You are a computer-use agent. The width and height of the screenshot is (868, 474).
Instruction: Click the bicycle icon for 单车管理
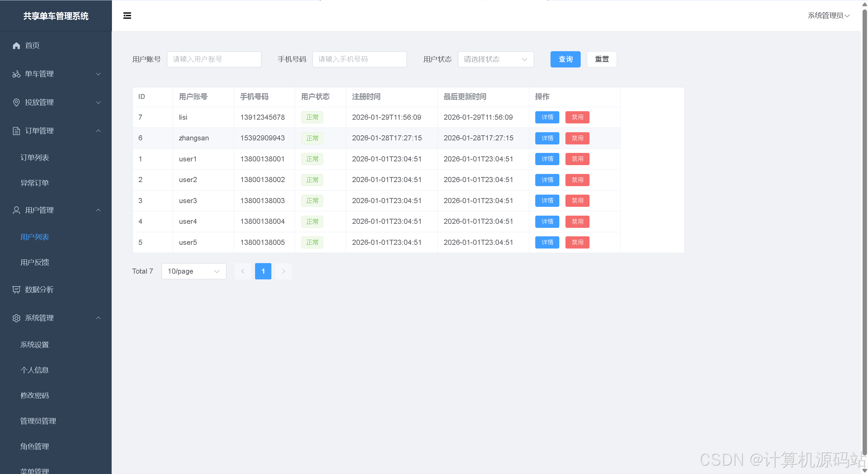[x=16, y=74]
